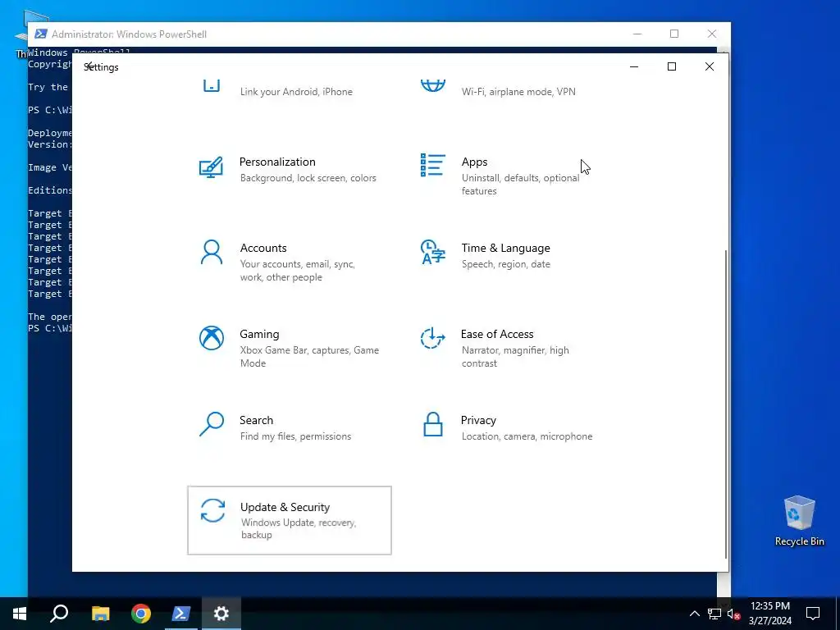Select the Ease of Access icon
This screenshot has width=840, height=630.
pos(433,338)
